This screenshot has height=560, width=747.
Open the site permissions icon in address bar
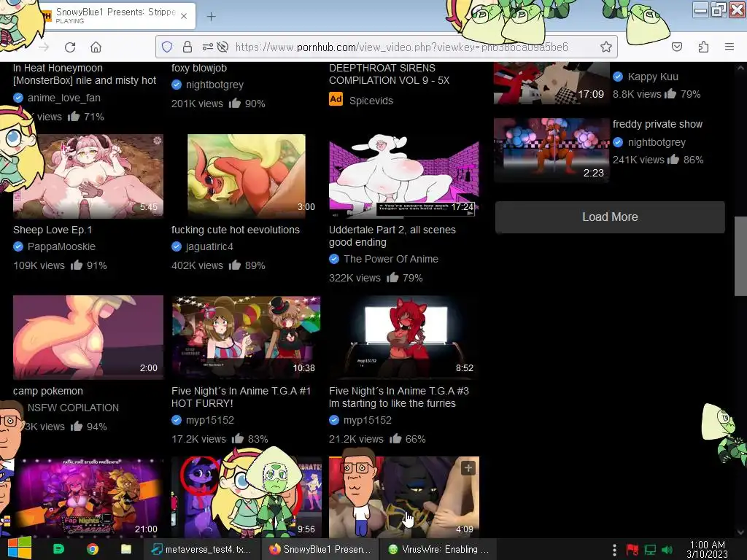click(208, 47)
